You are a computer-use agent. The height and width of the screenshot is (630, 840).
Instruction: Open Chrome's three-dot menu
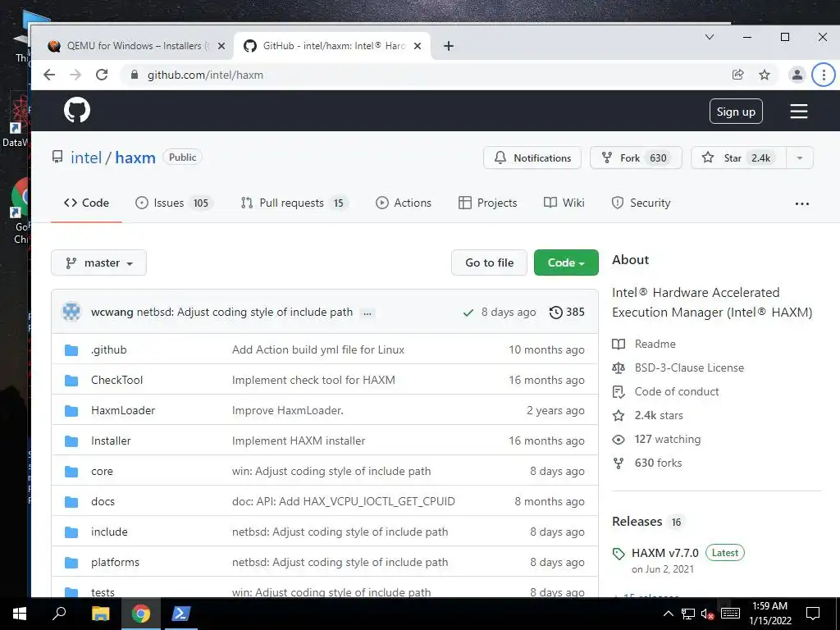click(824, 75)
